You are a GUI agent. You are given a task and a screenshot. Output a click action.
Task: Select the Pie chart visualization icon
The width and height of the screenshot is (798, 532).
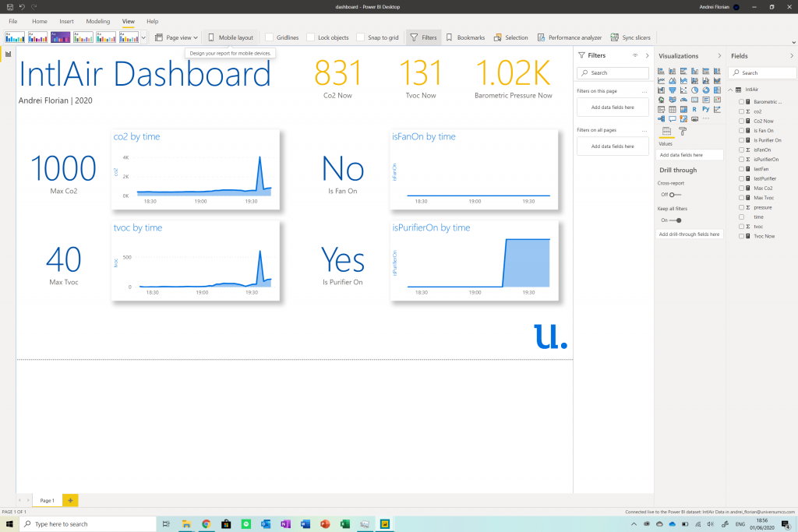[x=695, y=90]
